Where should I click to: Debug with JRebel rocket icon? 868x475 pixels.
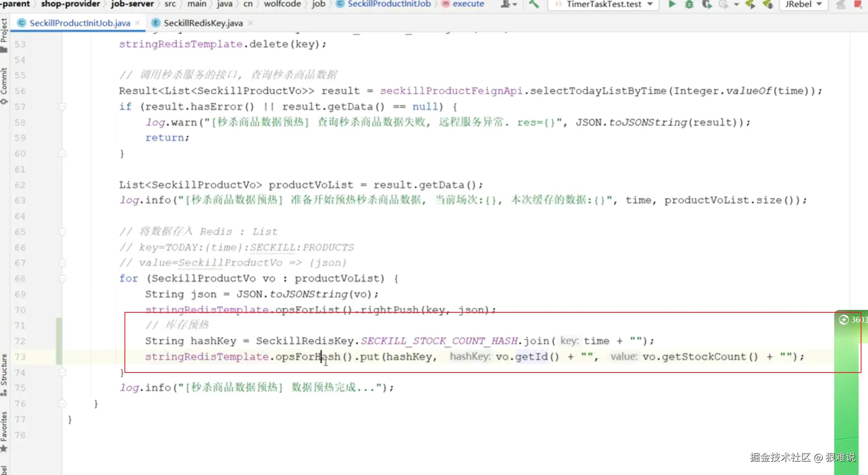[768, 4]
